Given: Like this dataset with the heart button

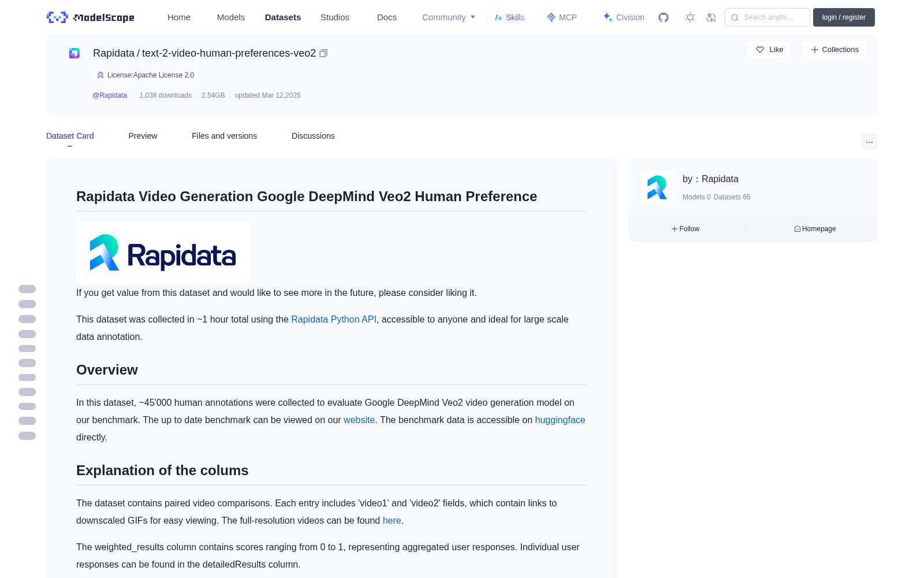Looking at the screenshot, I should (769, 50).
